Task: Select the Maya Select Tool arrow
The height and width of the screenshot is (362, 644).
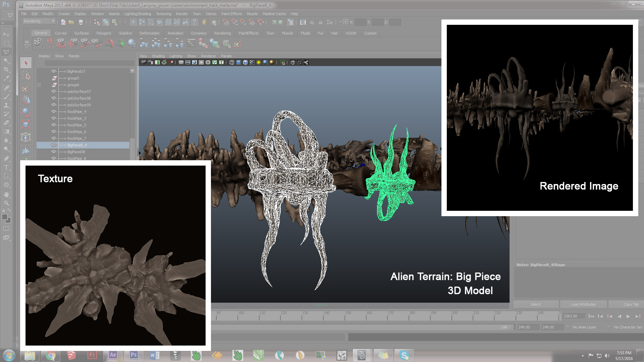Action: (x=26, y=63)
